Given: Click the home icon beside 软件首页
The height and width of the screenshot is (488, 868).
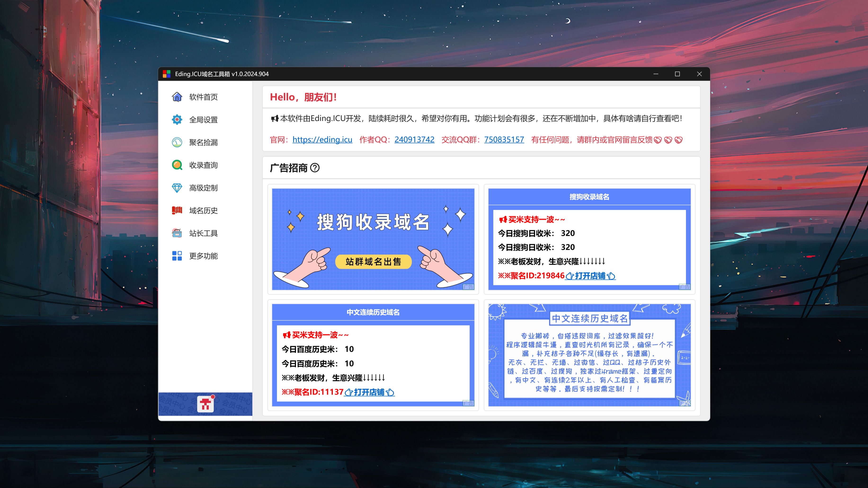Looking at the screenshot, I should point(177,97).
